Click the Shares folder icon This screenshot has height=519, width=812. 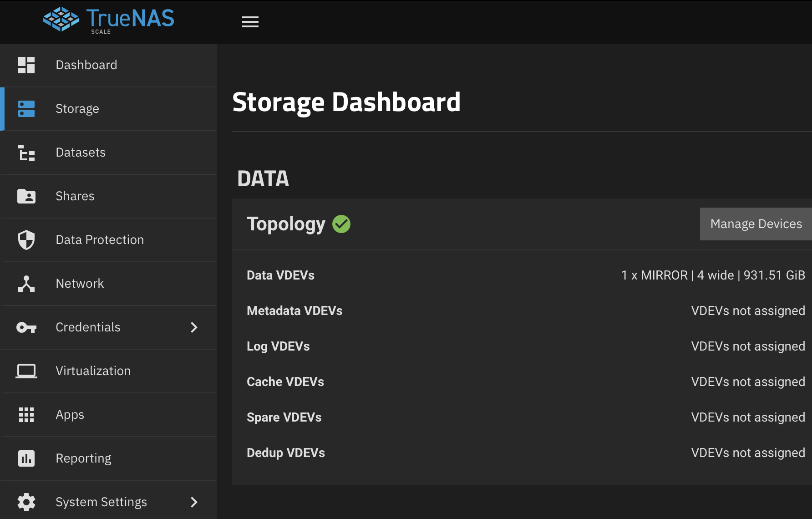pos(26,196)
